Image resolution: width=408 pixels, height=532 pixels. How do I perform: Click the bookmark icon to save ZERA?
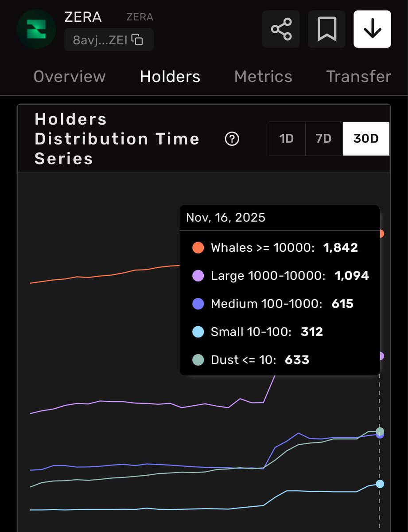pos(326,29)
